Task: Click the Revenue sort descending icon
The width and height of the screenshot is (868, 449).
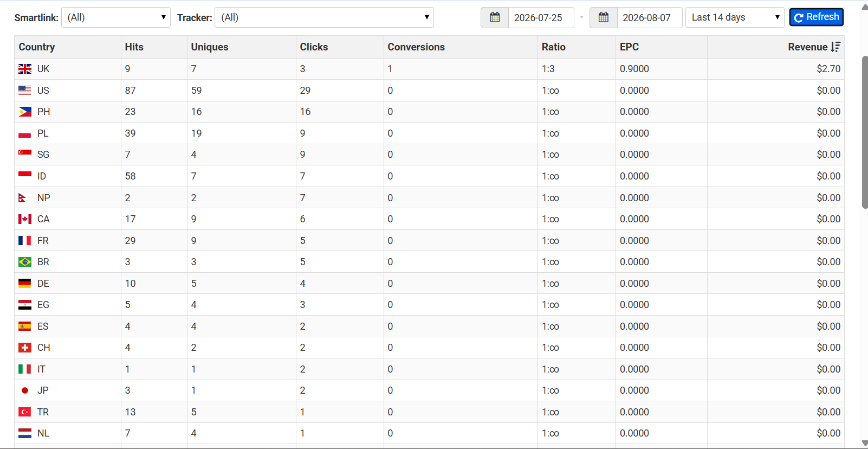Action: point(835,47)
